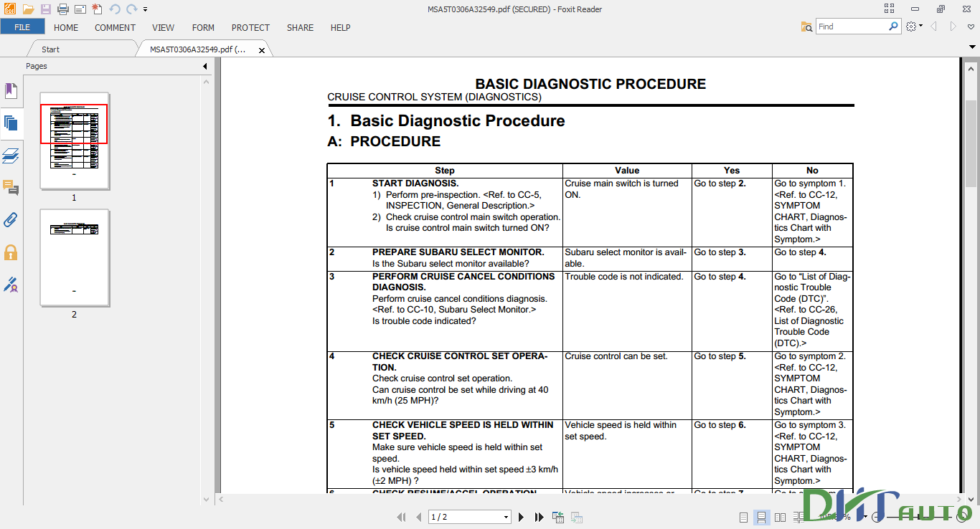Click the magnifier search icon in Find box
Screen dimensions: 980x529
pos(894,27)
